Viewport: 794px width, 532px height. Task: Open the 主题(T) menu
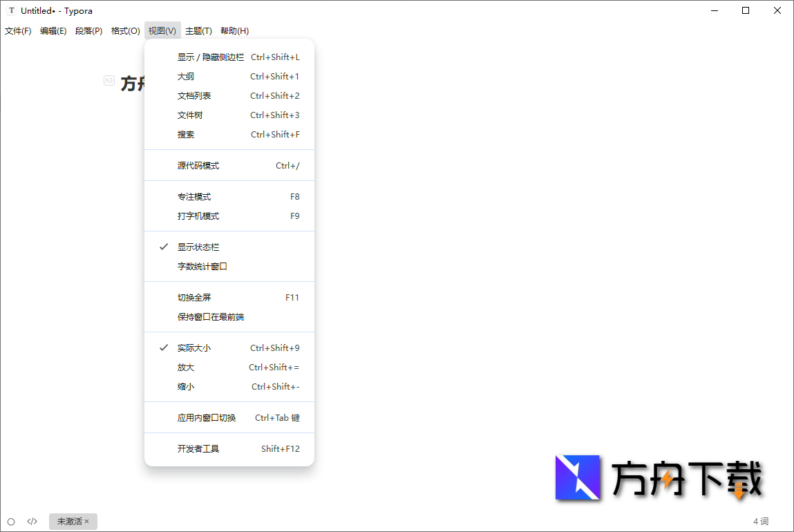198,30
